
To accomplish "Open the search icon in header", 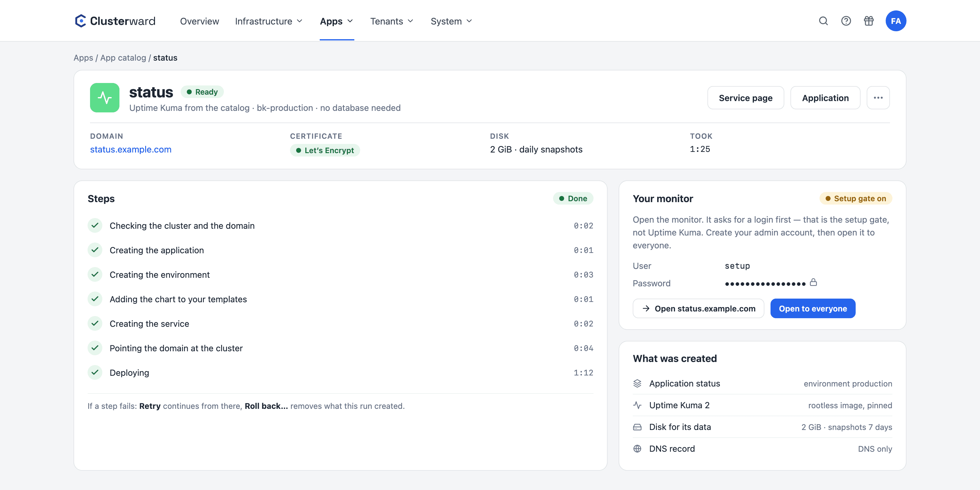I will pos(823,21).
